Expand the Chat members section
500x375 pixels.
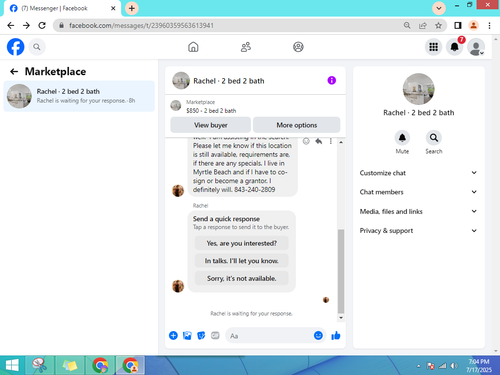click(x=418, y=192)
